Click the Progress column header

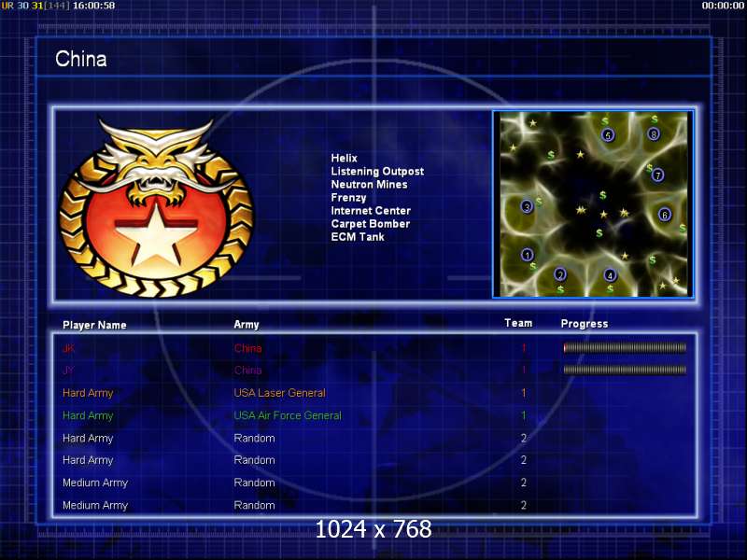click(585, 324)
